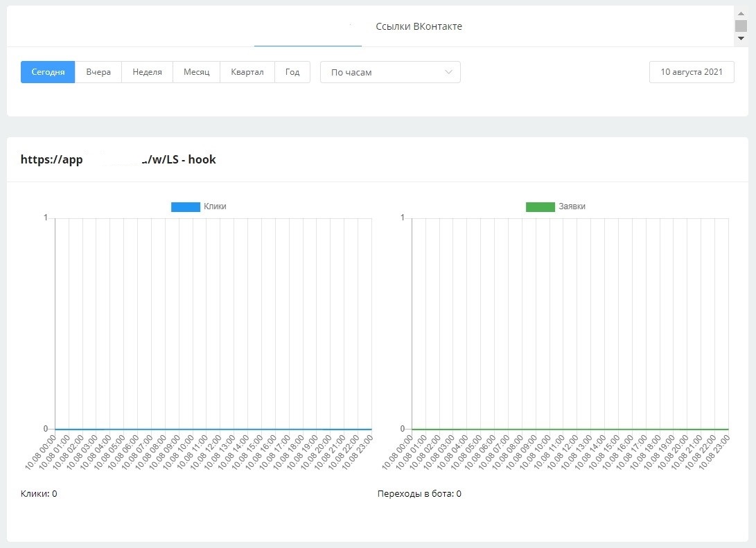Hide the Клики series via its legend label
The height and width of the screenshot is (548, 756).
(x=215, y=206)
